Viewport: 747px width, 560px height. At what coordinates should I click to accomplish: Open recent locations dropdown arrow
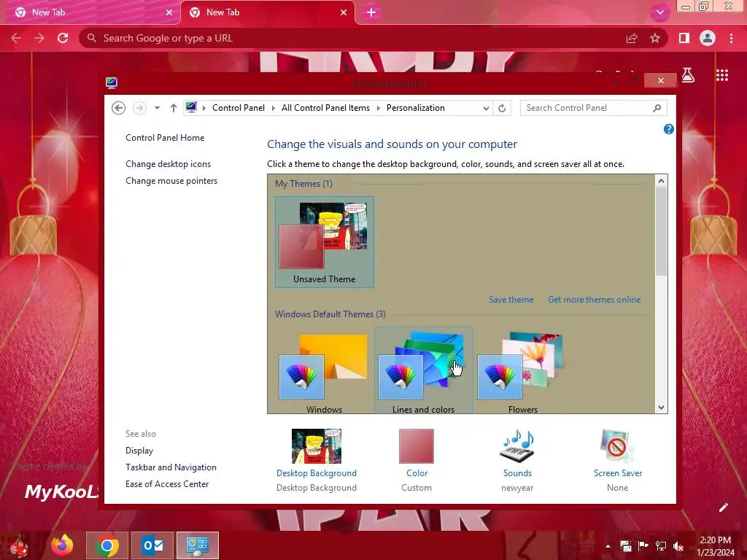click(x=157, y=108)
